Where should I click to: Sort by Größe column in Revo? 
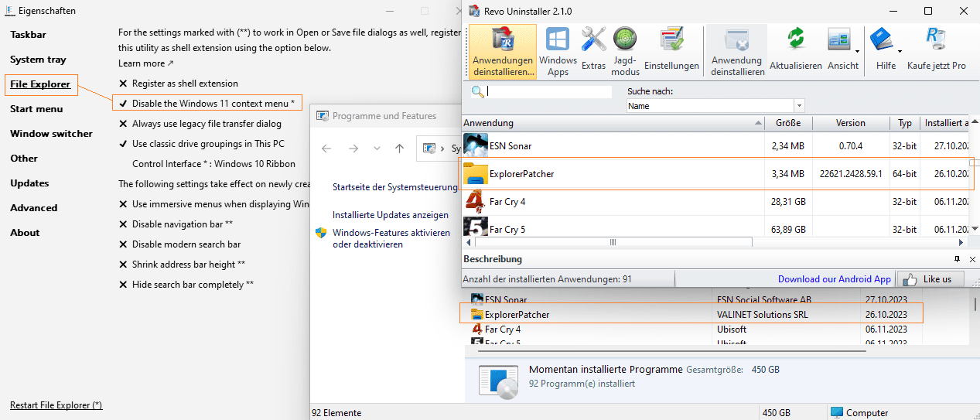[788, 123]
